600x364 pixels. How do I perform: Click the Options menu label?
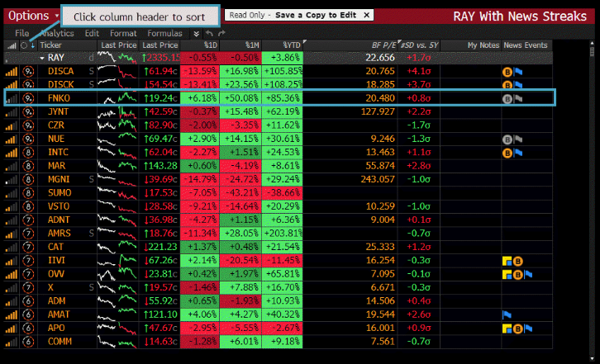[x=29, y=16]
